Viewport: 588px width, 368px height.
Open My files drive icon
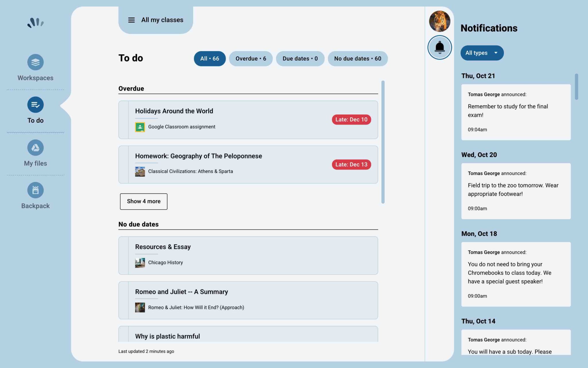pyautogui.click(x=35, y=147)
